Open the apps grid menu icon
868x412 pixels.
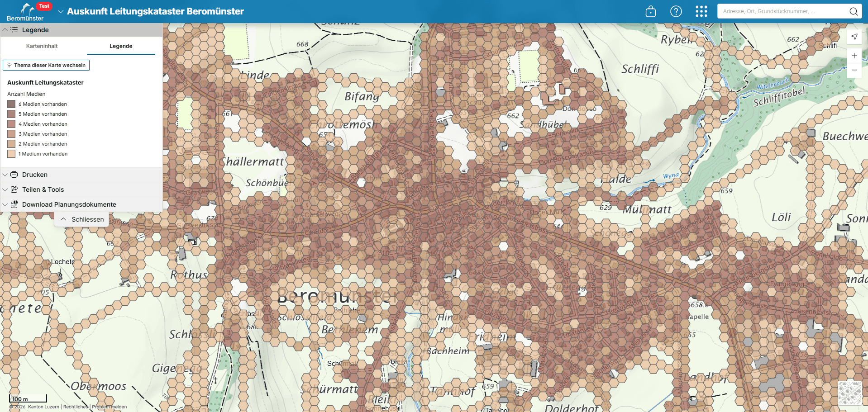click(701, 11)
